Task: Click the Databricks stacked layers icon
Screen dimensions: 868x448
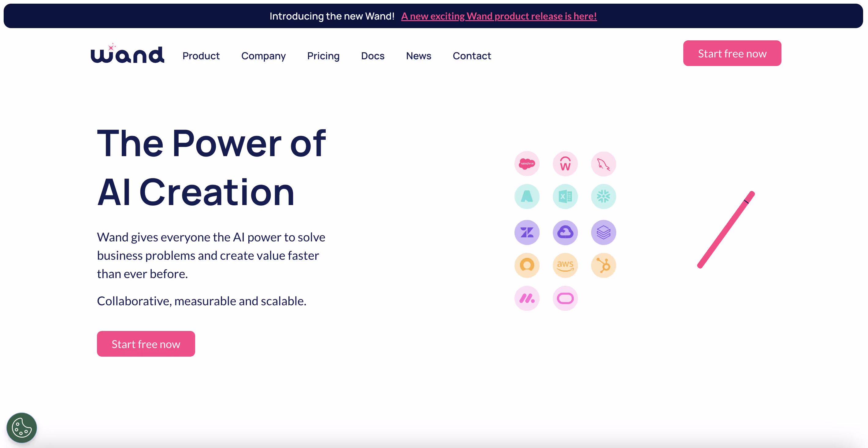Action: [x=603, y=232]
